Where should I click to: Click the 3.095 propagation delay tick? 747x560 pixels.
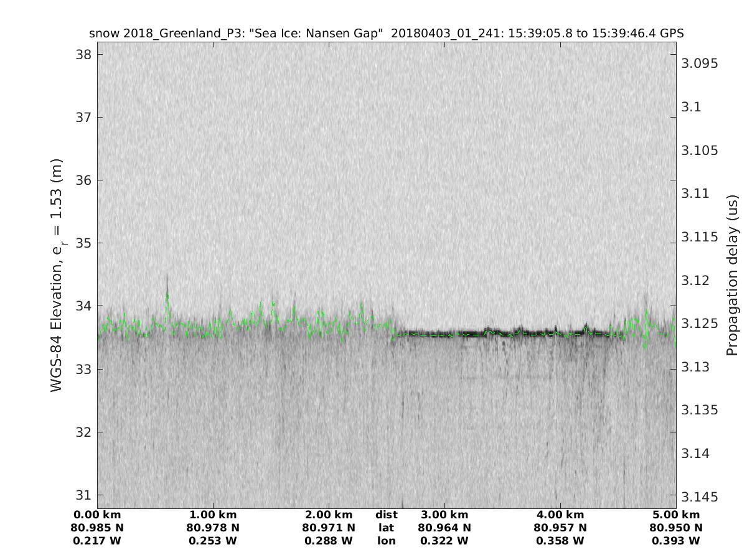tap(700, 63)
